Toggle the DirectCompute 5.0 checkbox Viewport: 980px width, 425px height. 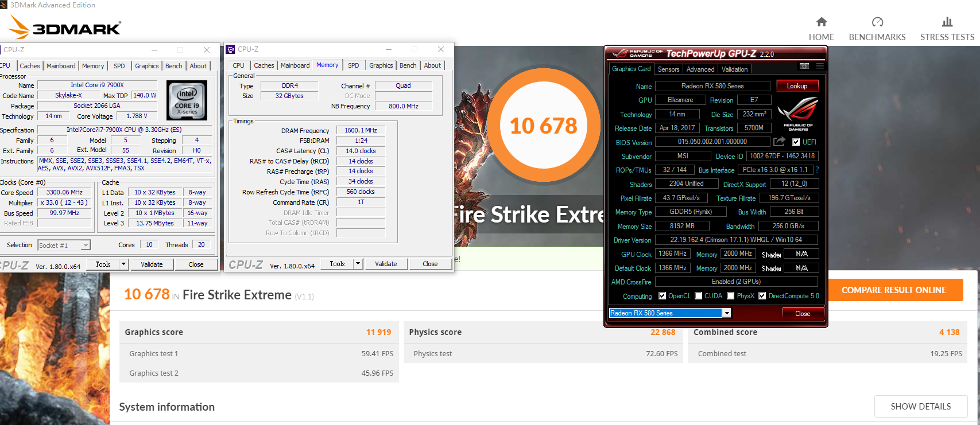click(762, 296)
